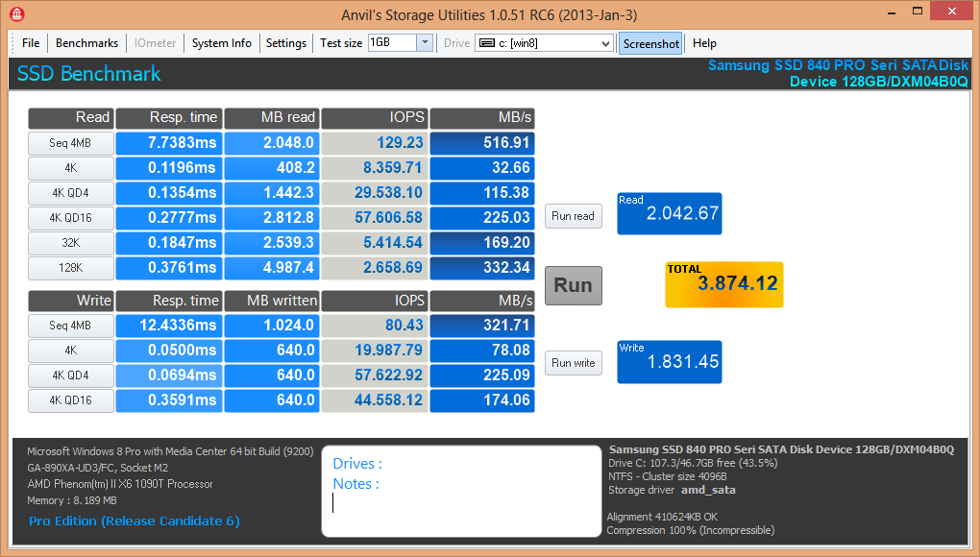Open the System Info menu
The width and height of the screenshot is (980, 557).
tap(221, 43)
